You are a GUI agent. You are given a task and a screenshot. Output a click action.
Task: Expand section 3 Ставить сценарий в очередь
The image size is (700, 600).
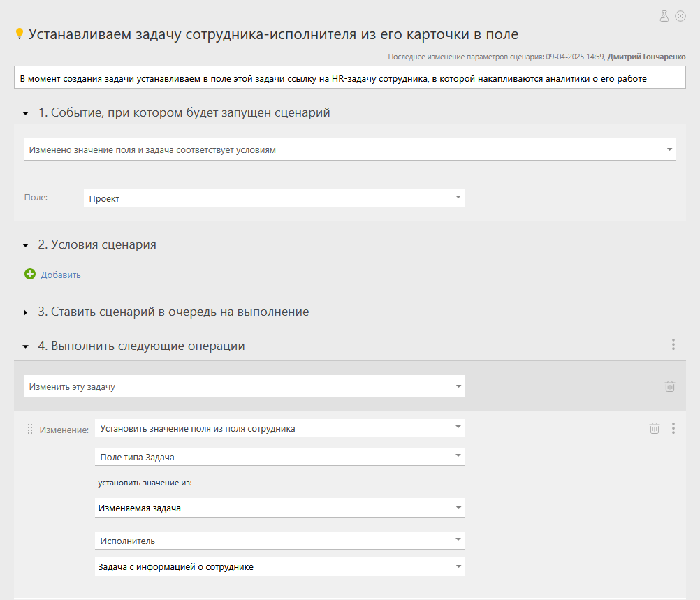point(25,312)
